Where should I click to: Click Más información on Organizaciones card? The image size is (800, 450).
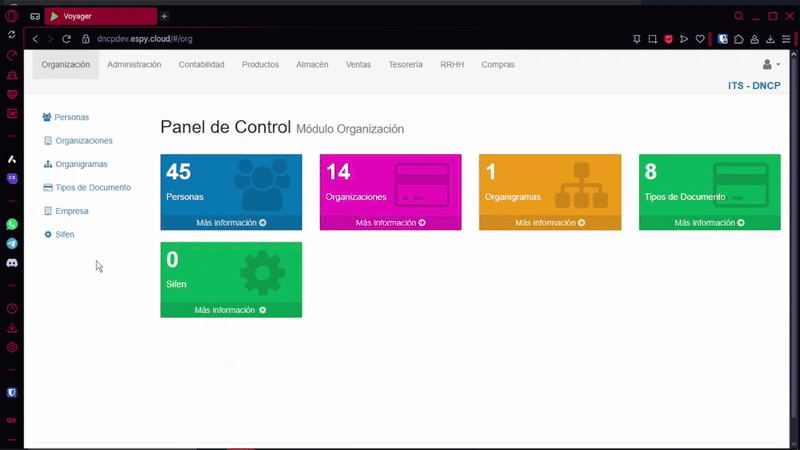pyautogui.click(x=390, y=223)
